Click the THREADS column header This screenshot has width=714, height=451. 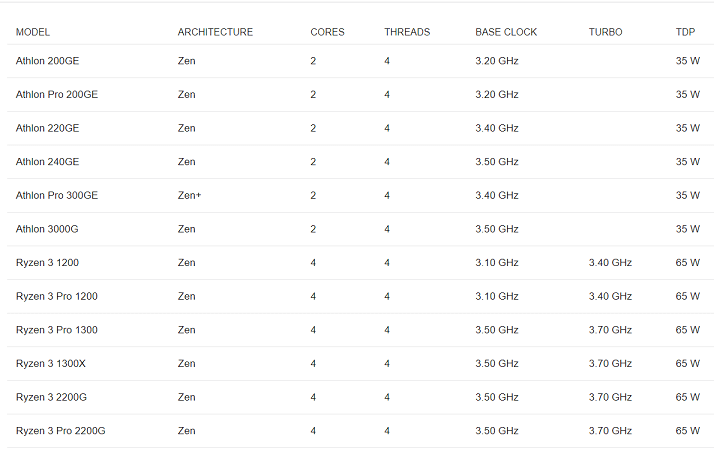click(407, 32)
